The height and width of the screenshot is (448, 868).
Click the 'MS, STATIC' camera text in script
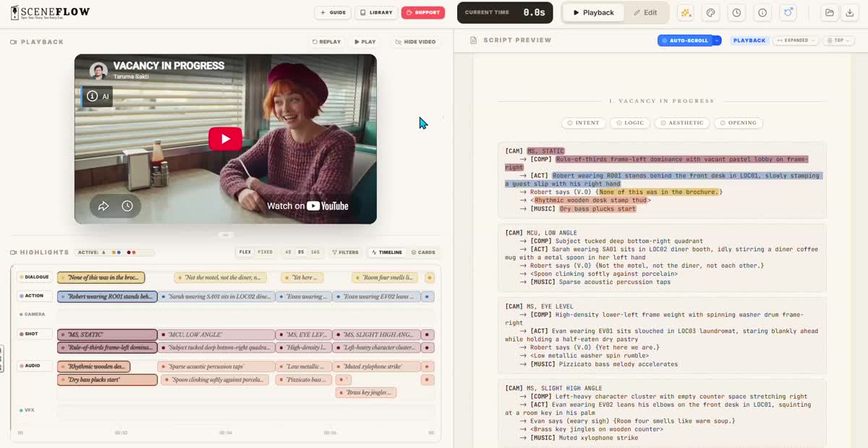(545, 151)
